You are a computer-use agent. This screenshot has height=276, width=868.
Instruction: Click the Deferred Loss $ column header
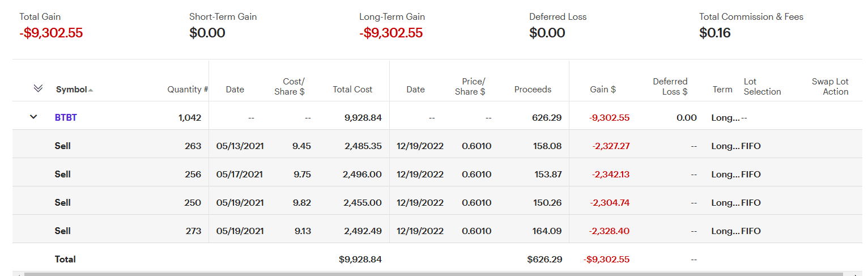click(670, 87)
